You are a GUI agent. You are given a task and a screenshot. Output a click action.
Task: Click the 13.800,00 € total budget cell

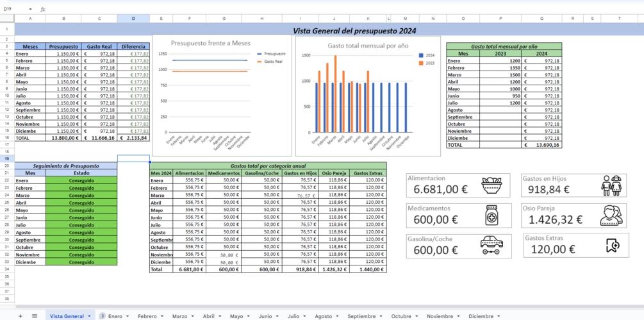point(63,139)
